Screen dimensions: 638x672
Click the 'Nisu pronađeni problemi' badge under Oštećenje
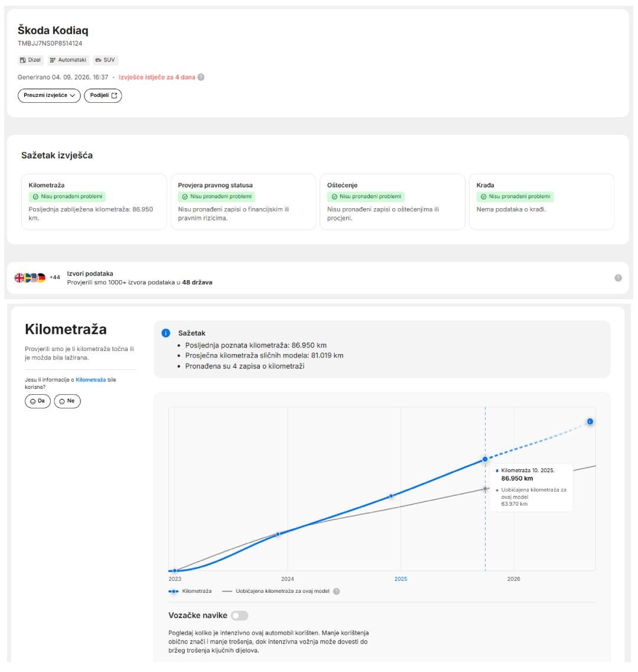366,197
